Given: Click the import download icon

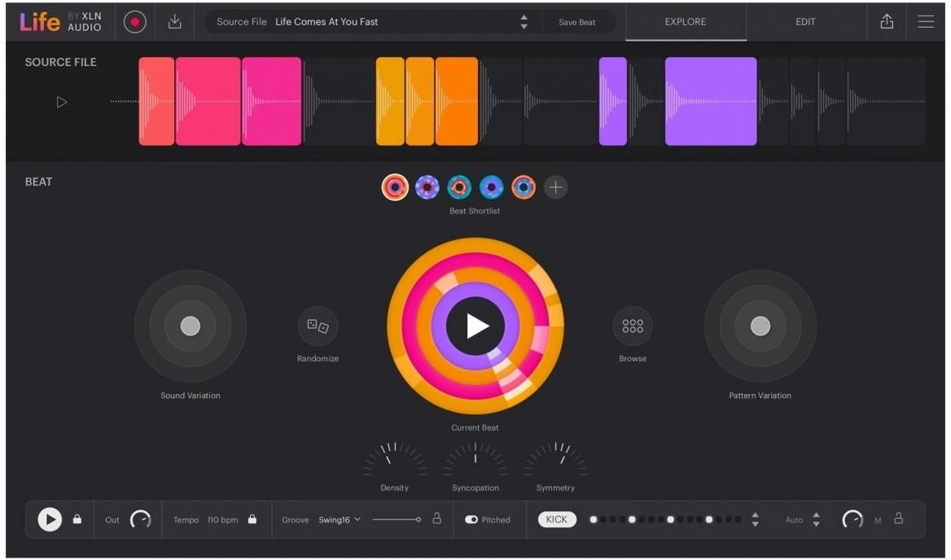Looking at the screenshot, I should [175, 22].
